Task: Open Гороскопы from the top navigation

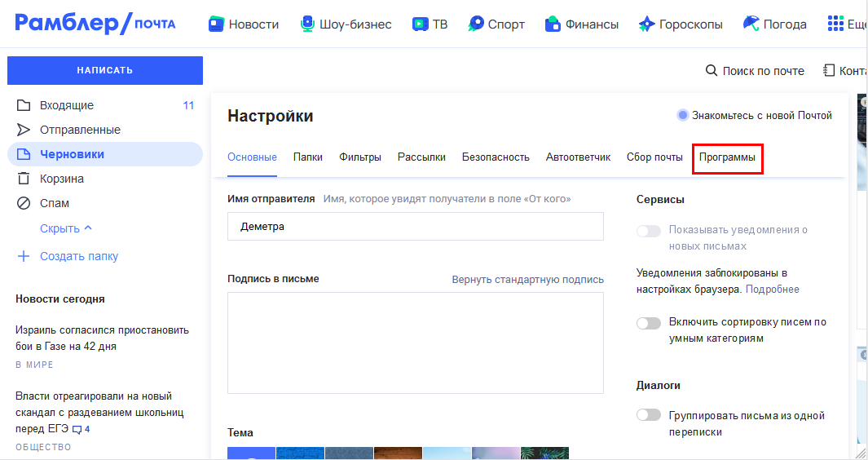Action: click(x=681, y=24)
